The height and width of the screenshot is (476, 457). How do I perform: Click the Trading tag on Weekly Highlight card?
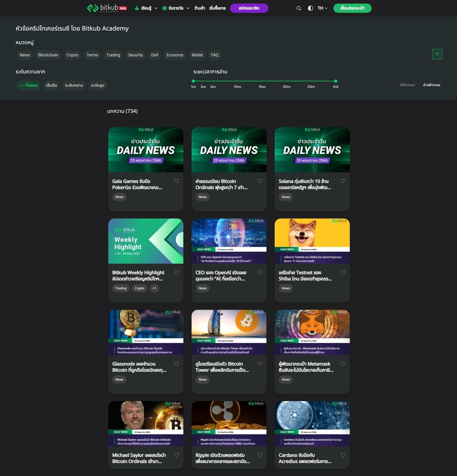coord(121,288)
